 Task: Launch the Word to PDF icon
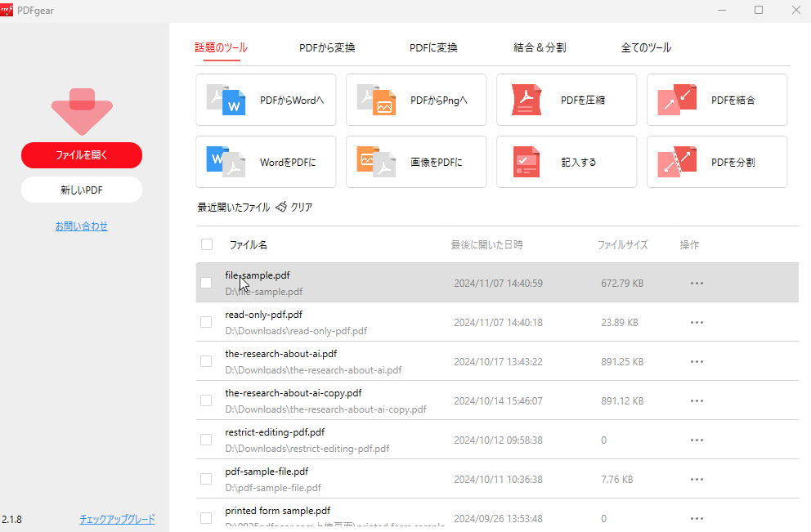226,162
